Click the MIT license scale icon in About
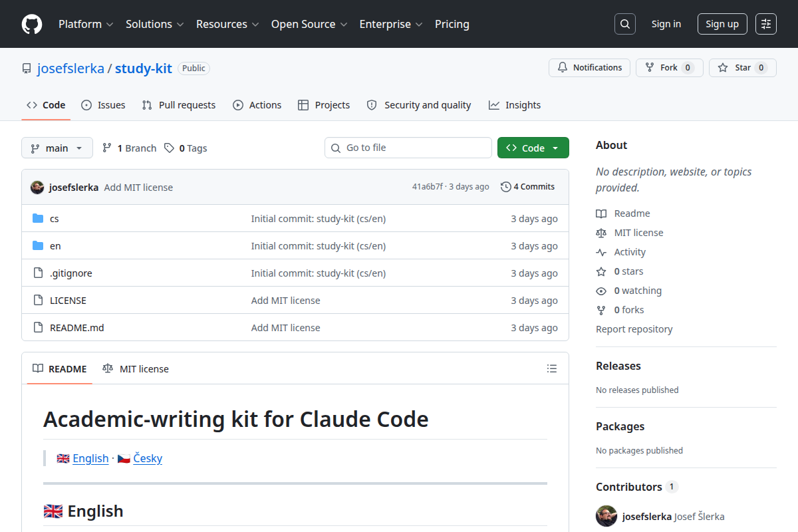 (x=601, y=233)
